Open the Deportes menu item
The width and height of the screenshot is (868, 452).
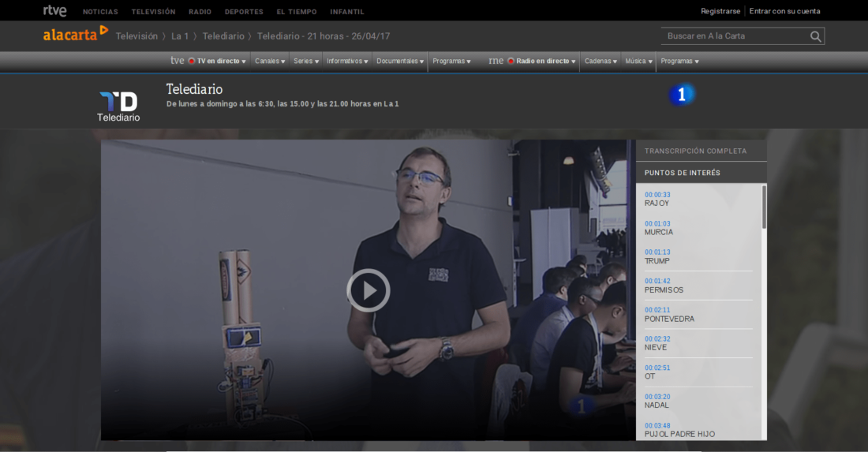[244, 12]
